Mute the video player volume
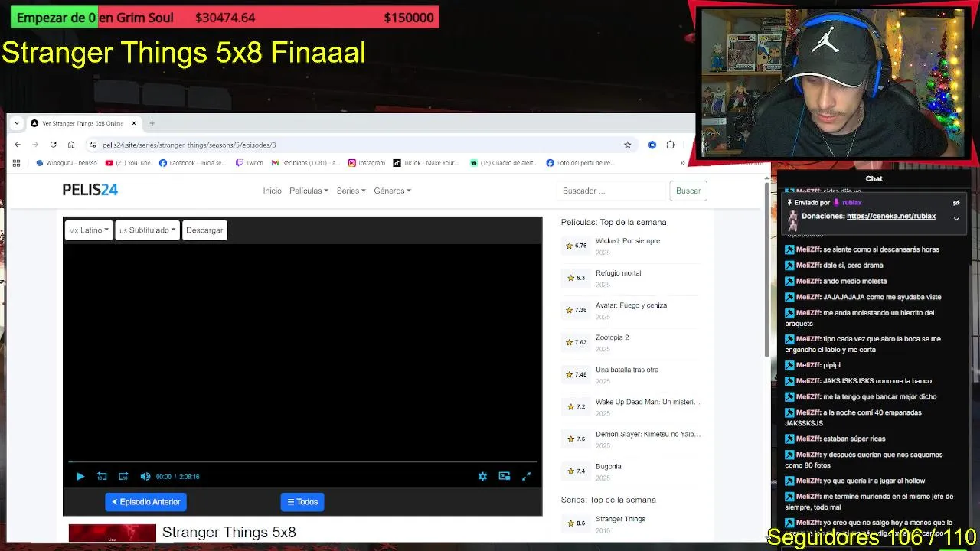Viewport: 980px width, 551px height. tap(145, 476)
